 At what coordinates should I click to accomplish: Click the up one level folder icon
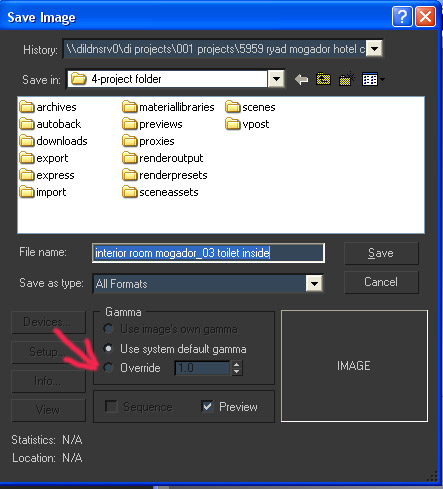(x=323, y=79)
